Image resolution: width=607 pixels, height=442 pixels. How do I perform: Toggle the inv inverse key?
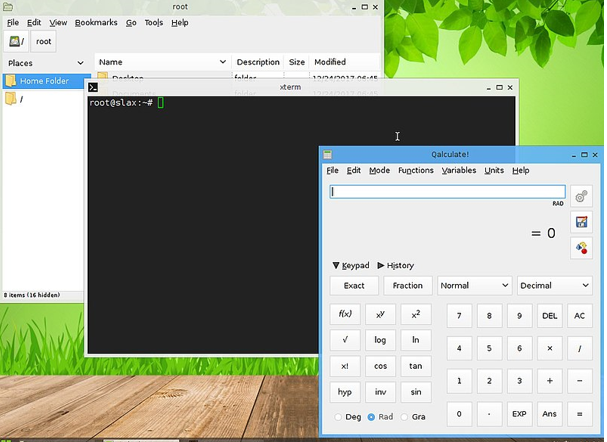click(x=380, y=392)
